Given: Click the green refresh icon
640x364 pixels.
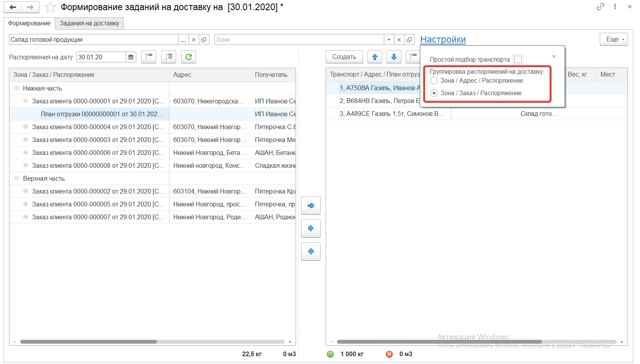Looking at the screenshot, I should (188, 57).
